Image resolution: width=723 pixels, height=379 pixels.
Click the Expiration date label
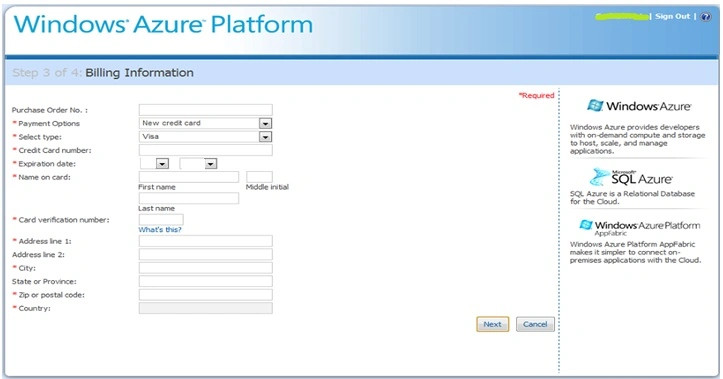[x=47, y=164]
